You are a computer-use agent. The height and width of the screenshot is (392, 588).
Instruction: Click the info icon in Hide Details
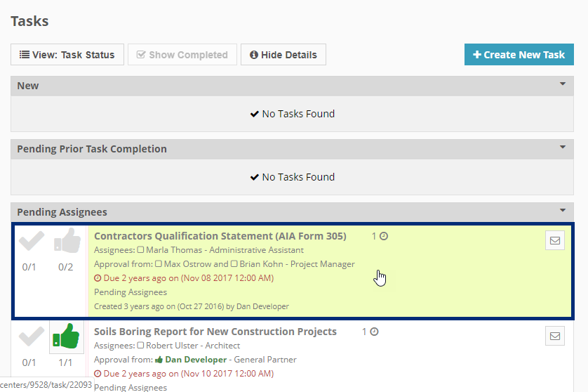click(x=254, y=55)
